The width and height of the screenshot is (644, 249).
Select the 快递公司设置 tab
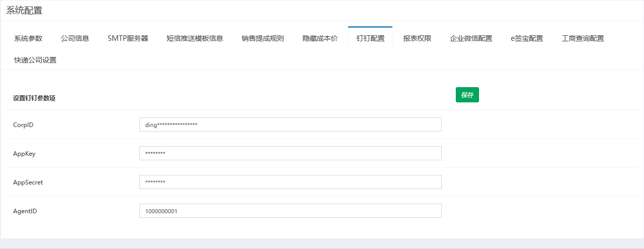[35, 60]
